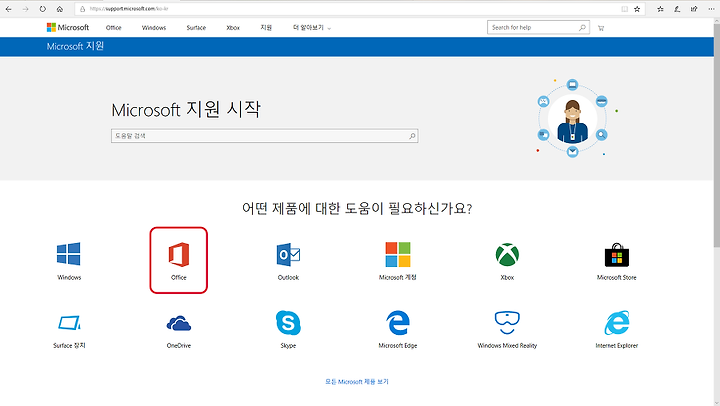Open the Surface 장치 icon
The width and height of the screenshot is (720, 406).
(x=69, y=322)
